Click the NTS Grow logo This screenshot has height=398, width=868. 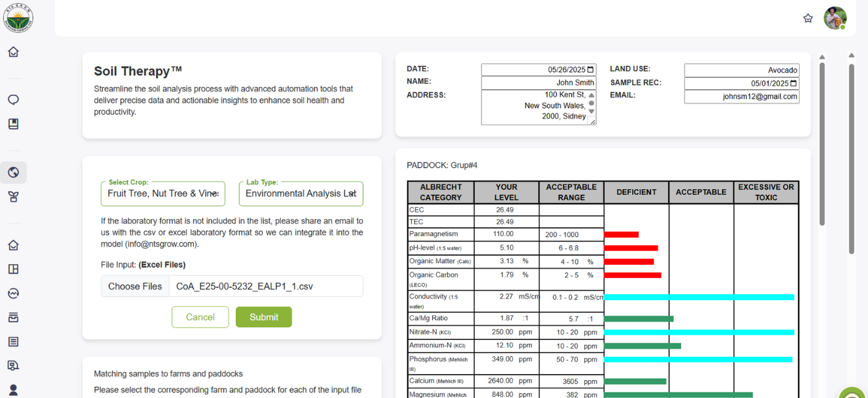click(x=18, y=18)
